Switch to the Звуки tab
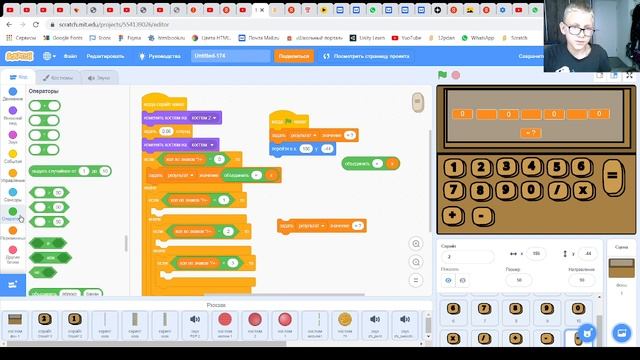640x360 pixels. (x=99, y=78)
